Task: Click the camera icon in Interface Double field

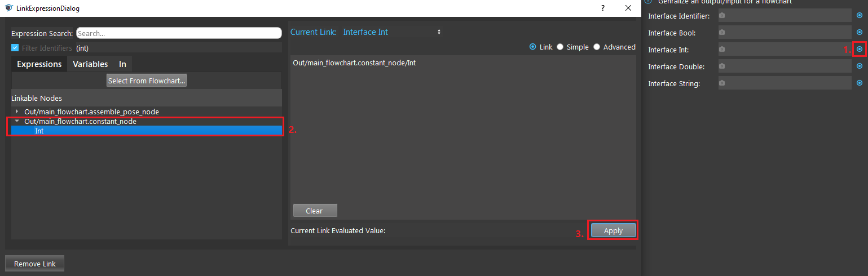Action: click(722, 66)
